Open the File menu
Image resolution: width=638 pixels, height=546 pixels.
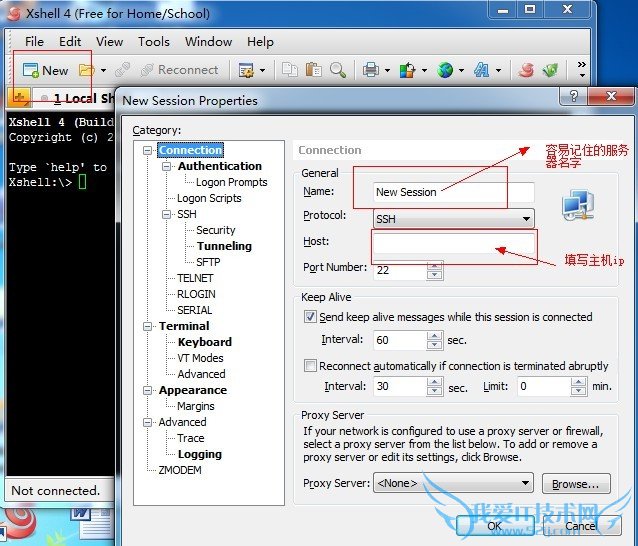coord(34,41)
